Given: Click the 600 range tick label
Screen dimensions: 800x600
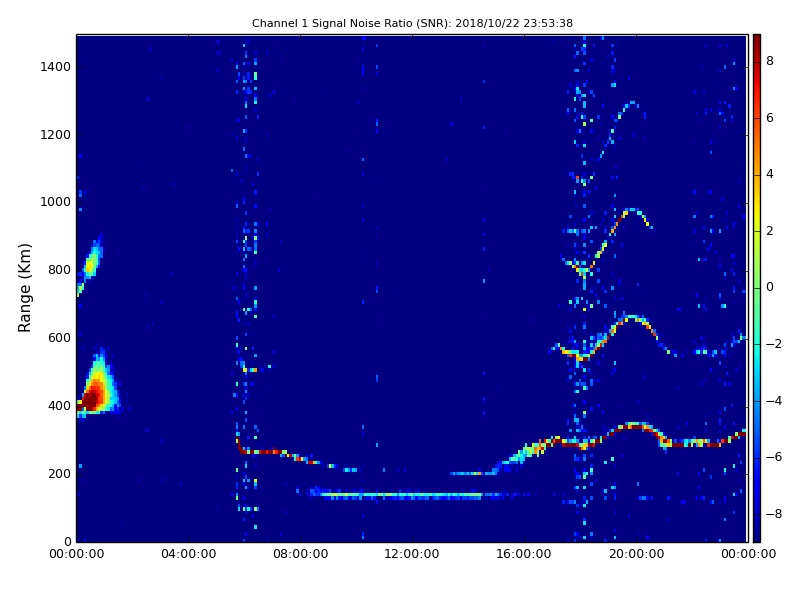Looking at the screenshot, I should pos(59,338).
